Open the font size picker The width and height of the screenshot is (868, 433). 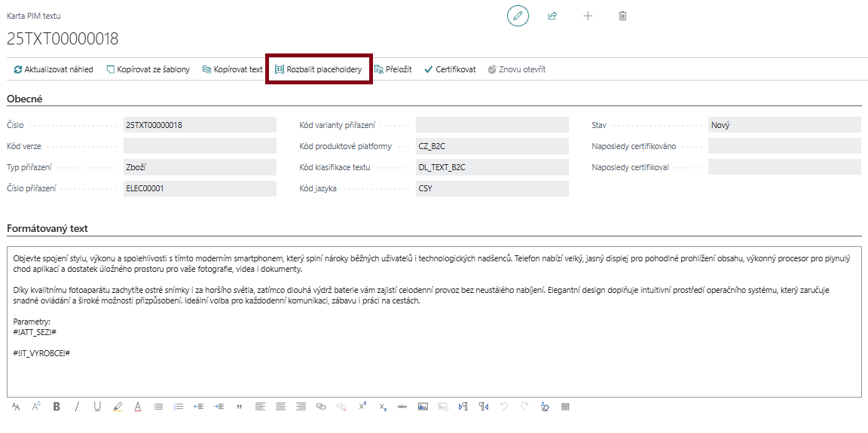tap(36, 407)
